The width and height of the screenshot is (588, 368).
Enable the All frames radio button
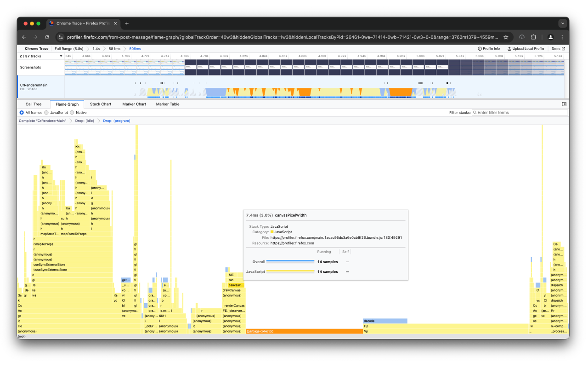22,112
